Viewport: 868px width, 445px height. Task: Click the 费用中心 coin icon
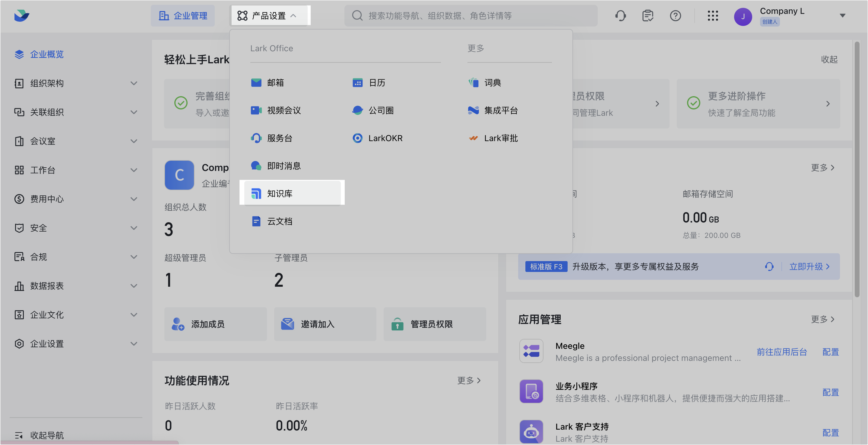tap(19, 199)
